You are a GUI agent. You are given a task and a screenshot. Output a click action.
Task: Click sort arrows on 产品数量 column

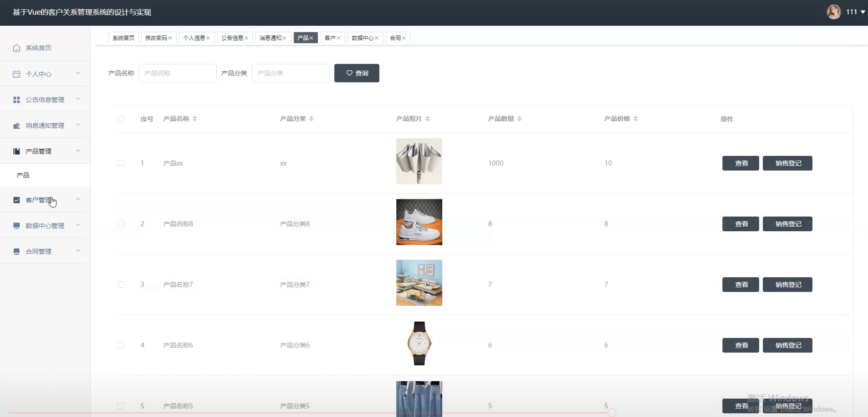(x=519, y=119)
